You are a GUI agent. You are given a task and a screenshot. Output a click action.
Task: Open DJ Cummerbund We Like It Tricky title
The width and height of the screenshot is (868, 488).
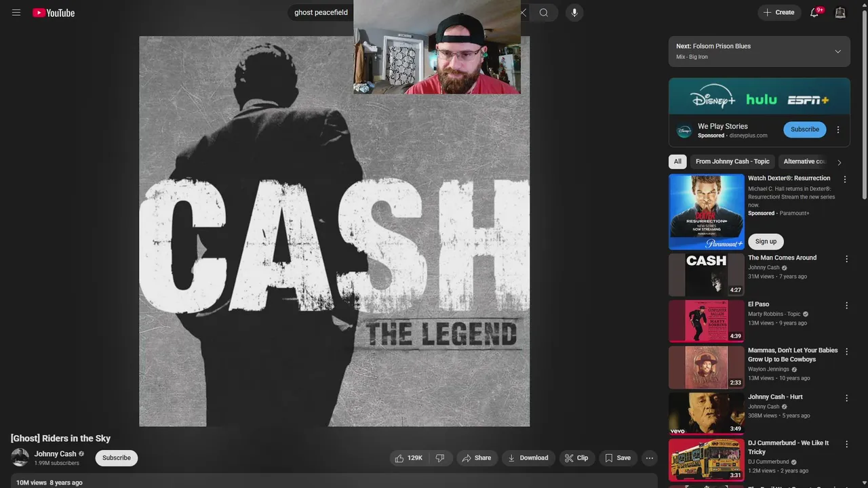point(788,447)
